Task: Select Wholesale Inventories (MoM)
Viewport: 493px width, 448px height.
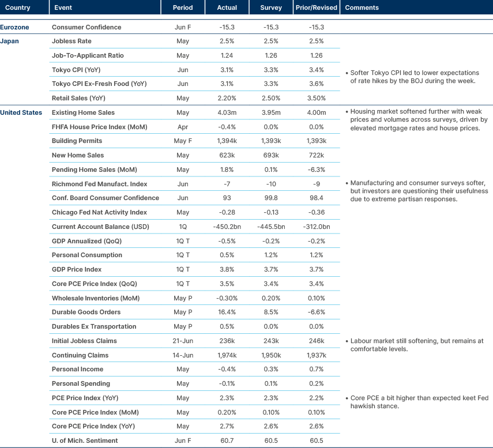Action: [96, 298]
